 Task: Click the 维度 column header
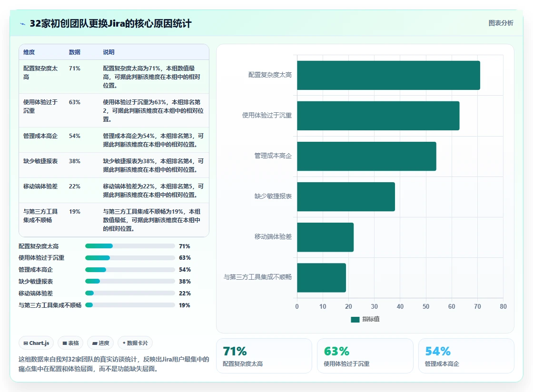[x=29, y=52]
